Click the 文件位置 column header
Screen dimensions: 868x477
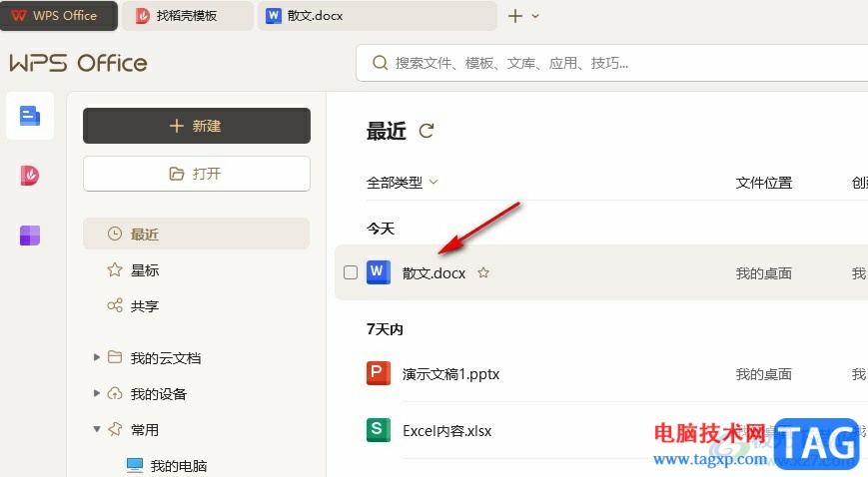[764, 183]
